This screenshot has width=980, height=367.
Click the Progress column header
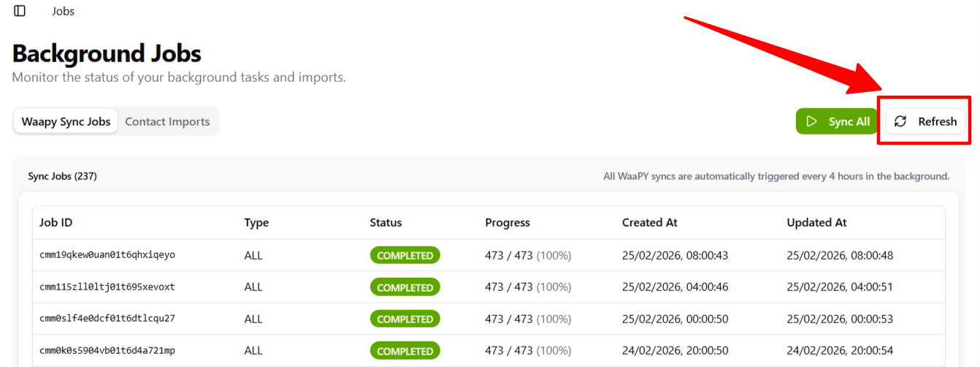tap(507, 222)
